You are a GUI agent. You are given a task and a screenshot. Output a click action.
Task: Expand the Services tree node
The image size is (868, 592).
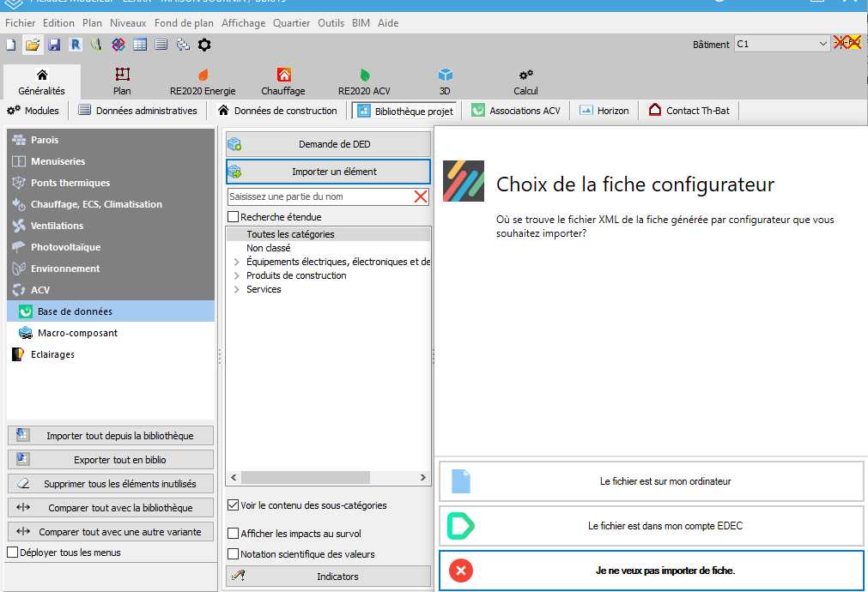click(x=237, y=289)
